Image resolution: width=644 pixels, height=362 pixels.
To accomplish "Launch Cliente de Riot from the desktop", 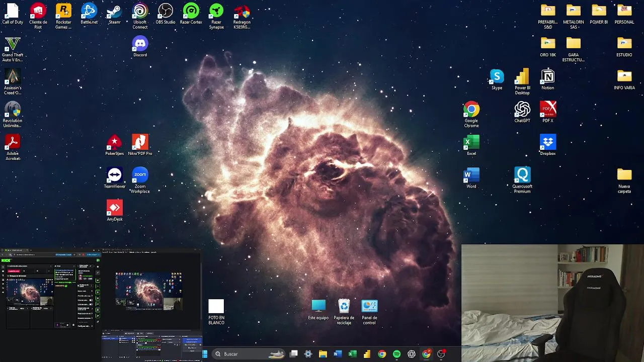I will [38, 16].
